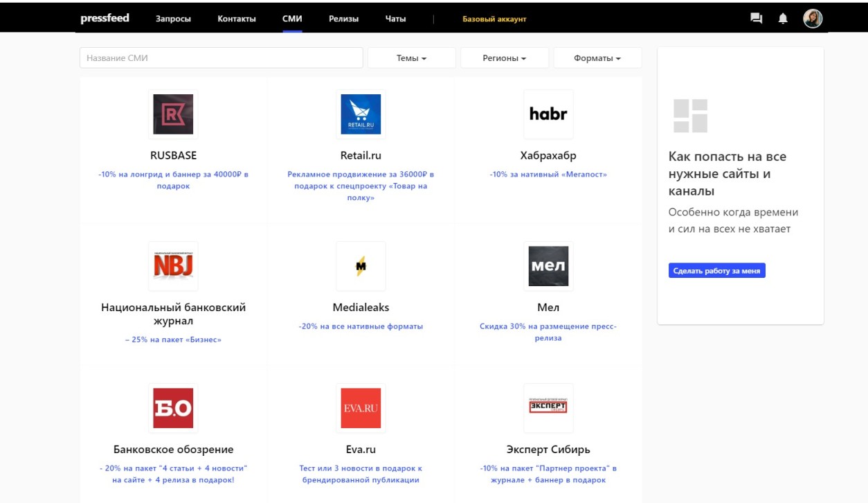The image size is (868, 503).
Task: Open the Эксперт Сибирь discount offer link
Action: point(548,474)
